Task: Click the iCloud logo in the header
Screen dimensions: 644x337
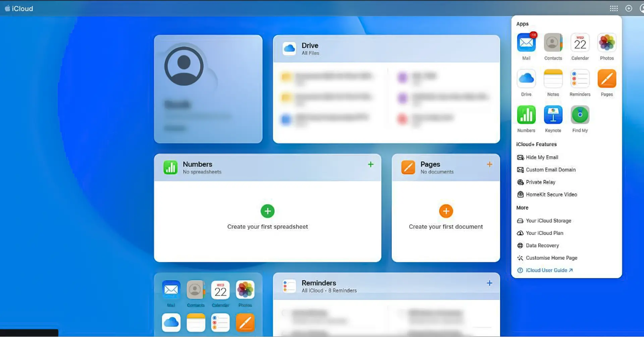Action: pos(19,8)
